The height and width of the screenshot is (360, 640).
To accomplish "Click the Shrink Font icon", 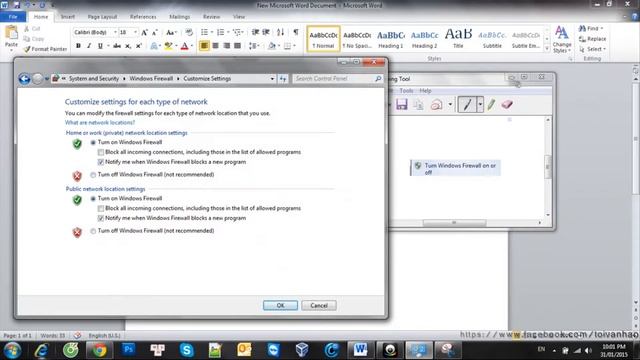I will click(x=155, y=32).
